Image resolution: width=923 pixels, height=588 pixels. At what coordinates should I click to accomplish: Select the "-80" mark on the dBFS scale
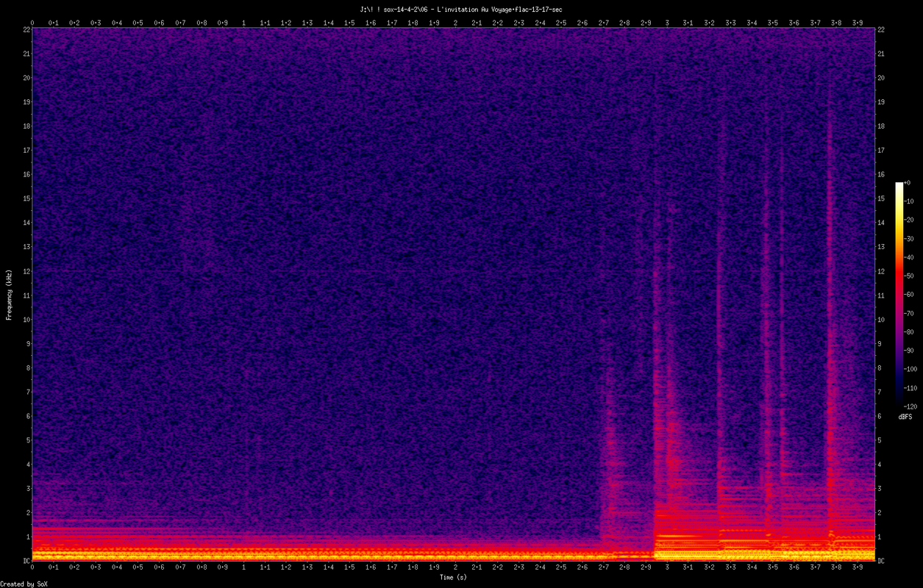tap(910, 331)
